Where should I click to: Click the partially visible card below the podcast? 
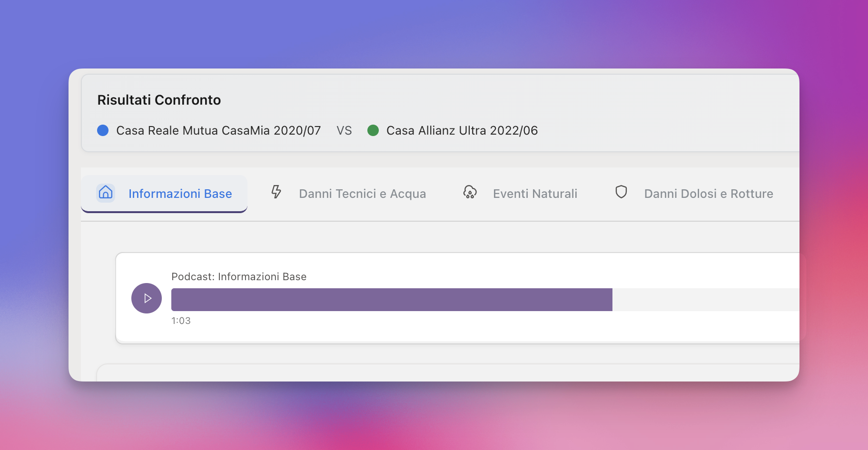click(447, 373)
